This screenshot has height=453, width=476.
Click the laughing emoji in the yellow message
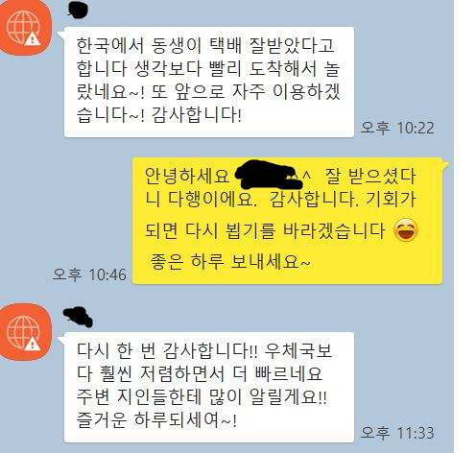pyautogui.click(x=406, y=230)
